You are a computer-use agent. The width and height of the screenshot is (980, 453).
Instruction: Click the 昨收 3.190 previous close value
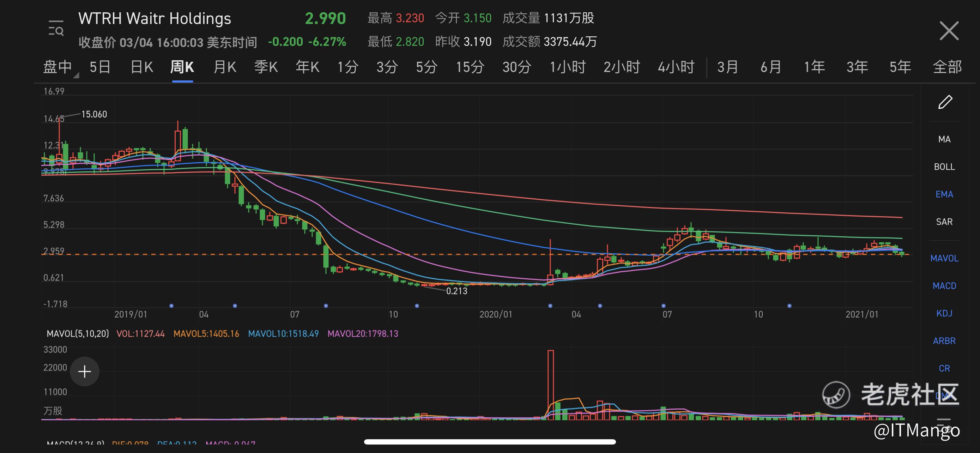464,42
